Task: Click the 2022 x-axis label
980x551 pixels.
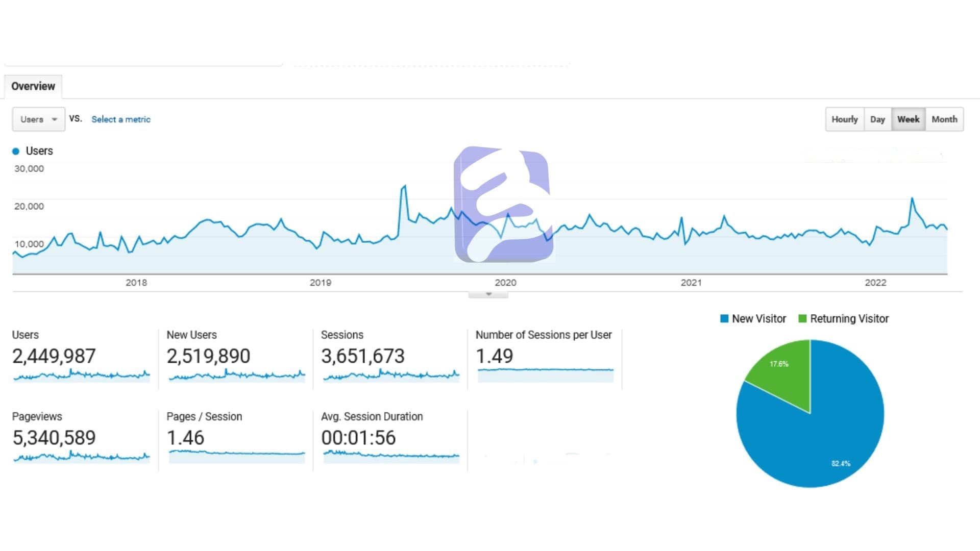Action: click(875, 283)
